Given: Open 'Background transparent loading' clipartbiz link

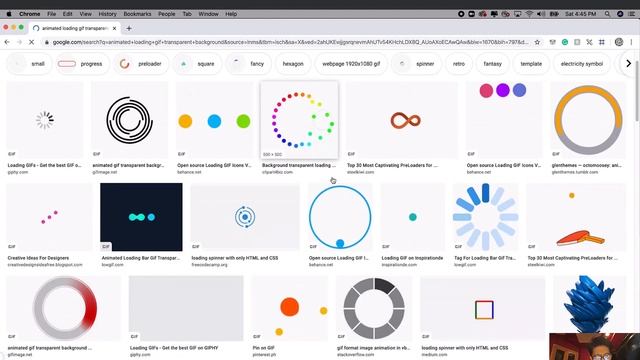Looking at the screenshot, I should pyautogui.click(x=299, y=165).
